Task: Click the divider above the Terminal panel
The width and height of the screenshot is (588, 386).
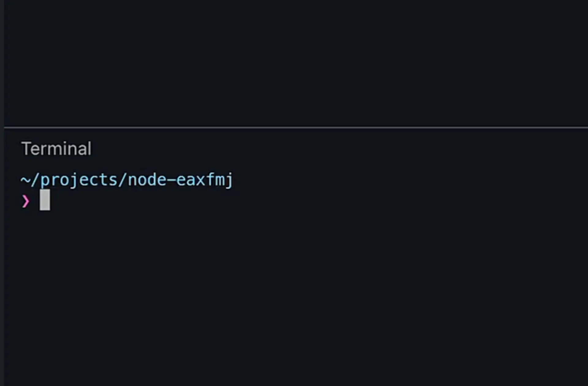Action: click(x=296, y=127)
